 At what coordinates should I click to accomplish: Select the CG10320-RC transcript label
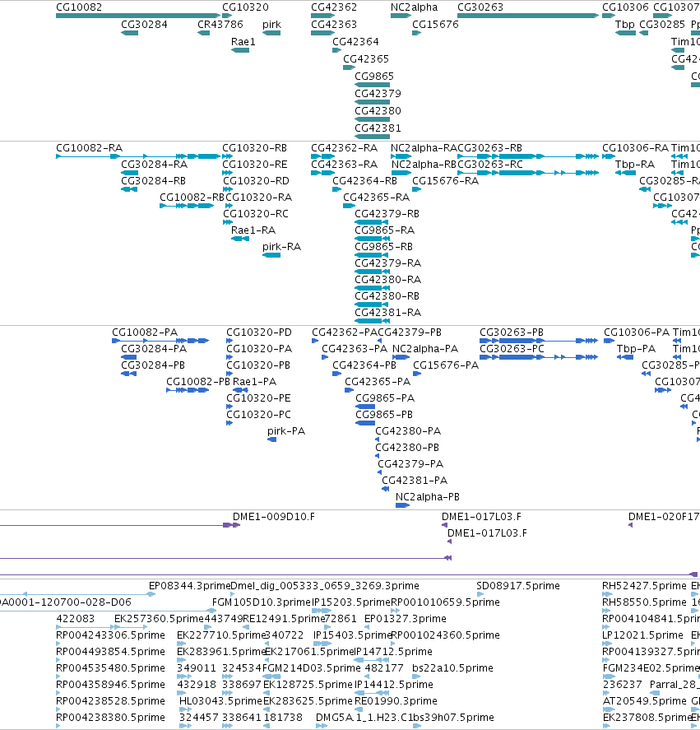point(256,214)
